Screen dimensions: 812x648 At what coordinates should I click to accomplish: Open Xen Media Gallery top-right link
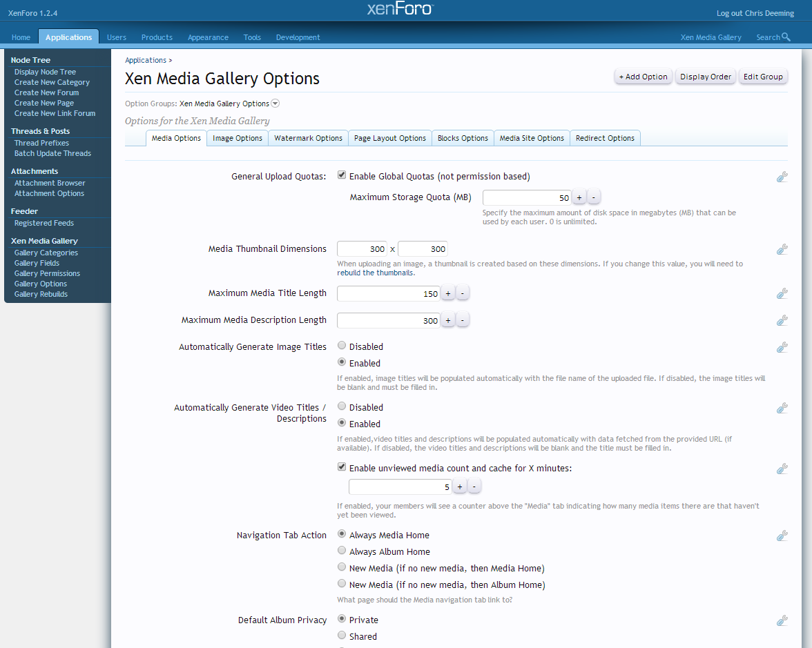click(710, 37)
